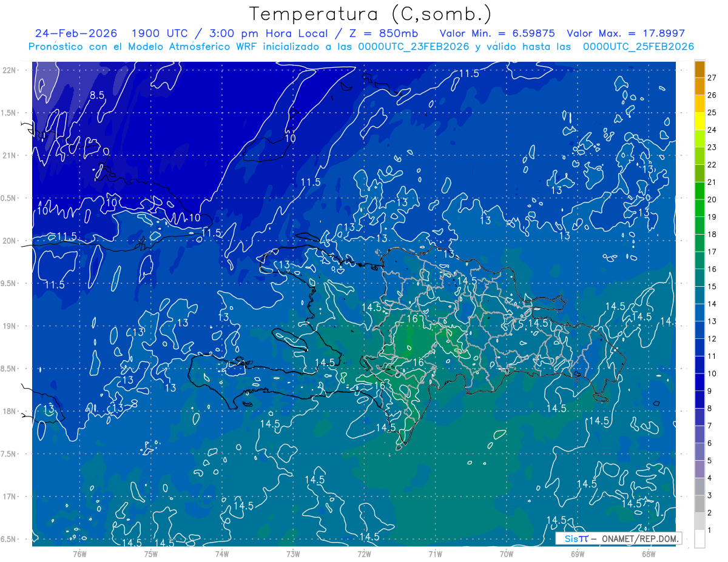Viewport: 728px width, 562px height.
Task: Click the dark orange swatch above legend 27
Action: [699, 69]
